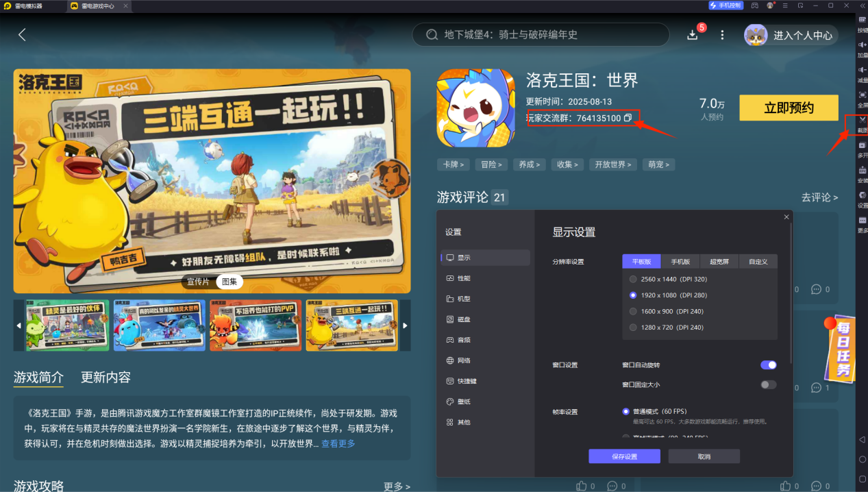This screenshot has width=868, height=492.
Task: Collapse the right sidebar with double chevron
Action: [x=862, y=5]
